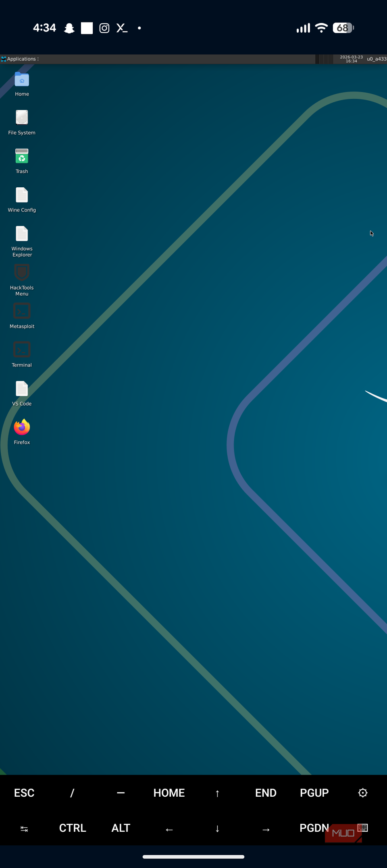387x868 pixels.
Task: Tap the tab key icon
Action: [x=24, y=829]
